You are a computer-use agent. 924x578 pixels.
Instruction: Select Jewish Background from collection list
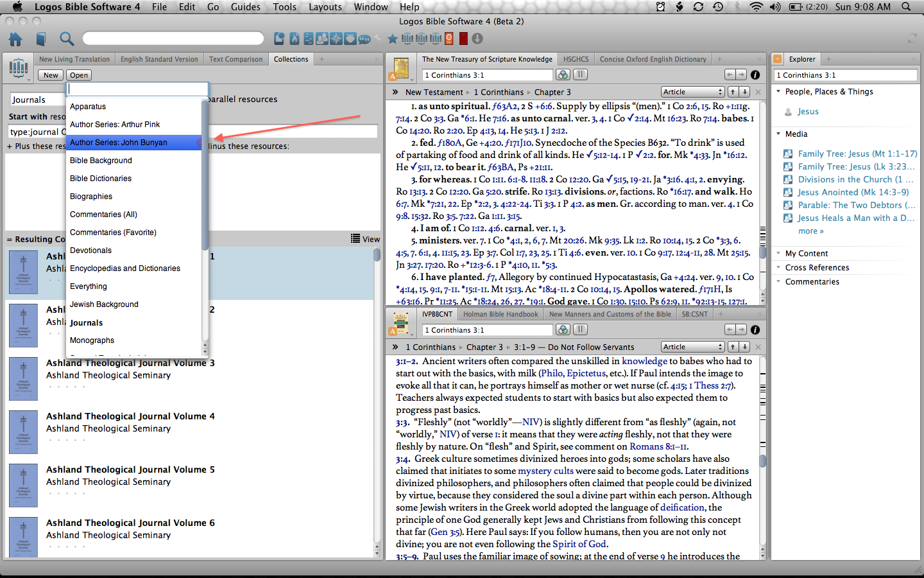tap(134, 304)
